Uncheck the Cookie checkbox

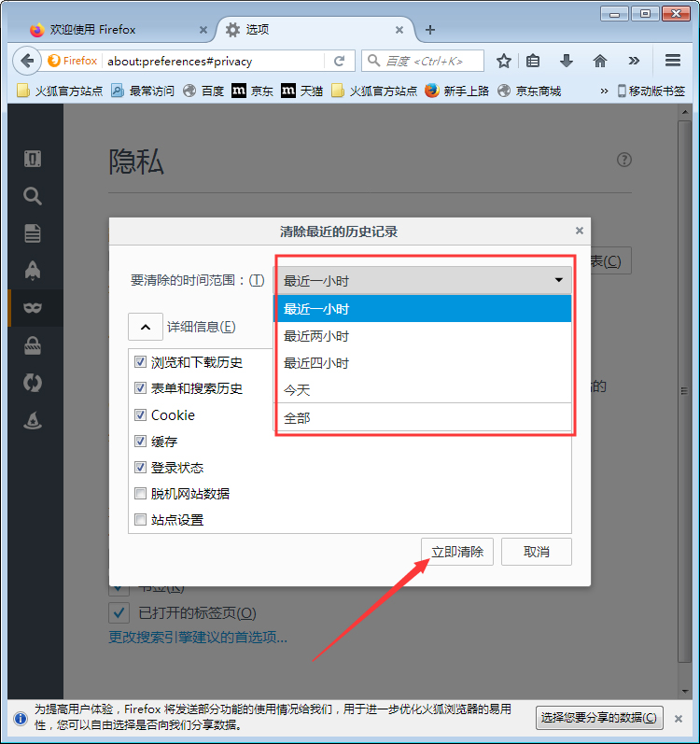[141, 414]
